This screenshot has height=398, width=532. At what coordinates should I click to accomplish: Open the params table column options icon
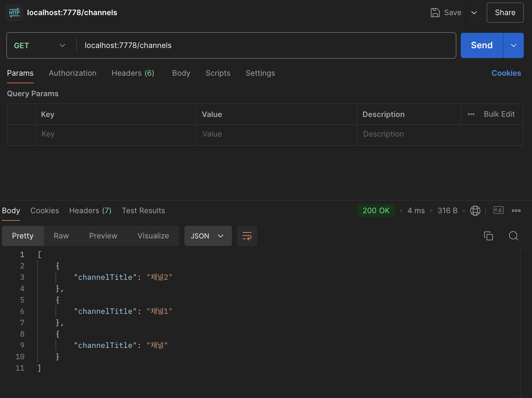pyautogui.click(x=471, y=114)
